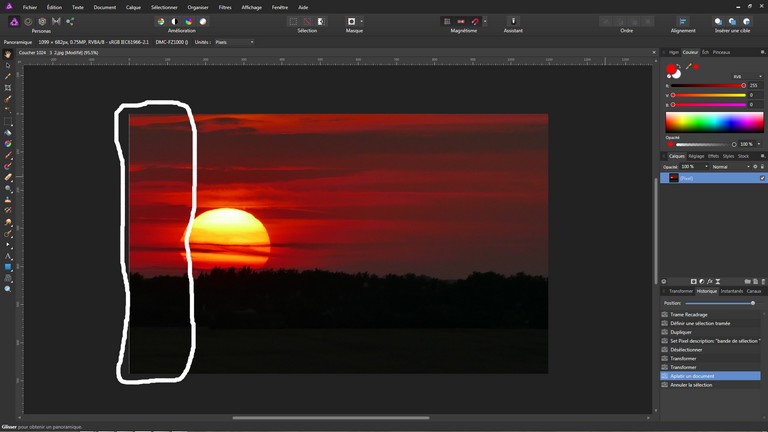Screen dimensions: 768x432
Task: Select the Rectangle shape tool
Action: (8, 267)
